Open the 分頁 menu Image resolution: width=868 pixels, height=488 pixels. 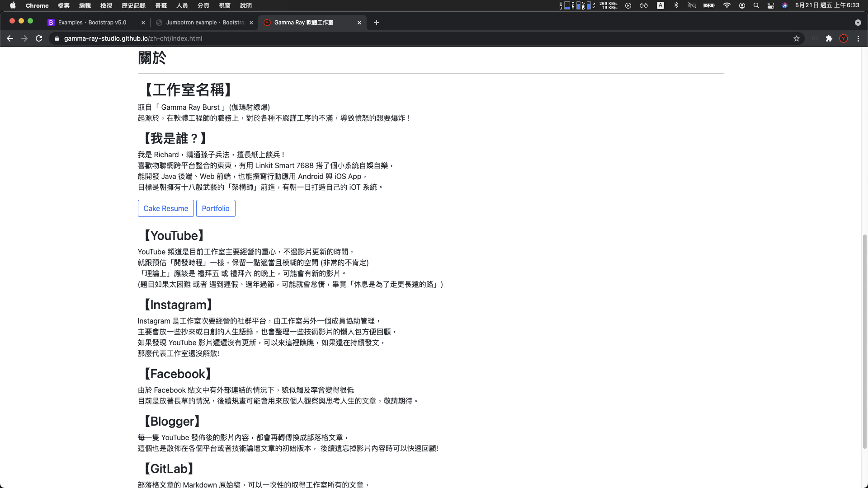203,5
